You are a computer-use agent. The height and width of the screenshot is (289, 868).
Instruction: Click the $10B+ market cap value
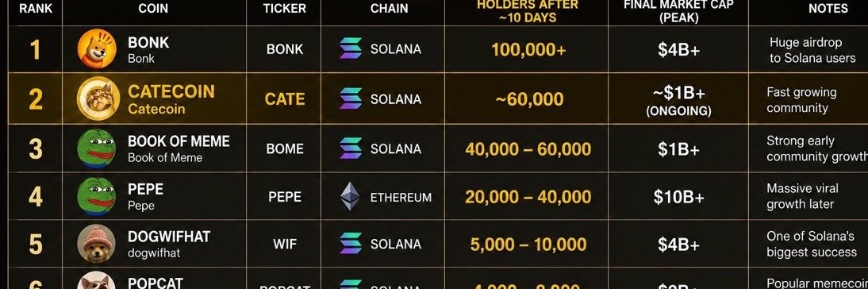tap(678, 197)
